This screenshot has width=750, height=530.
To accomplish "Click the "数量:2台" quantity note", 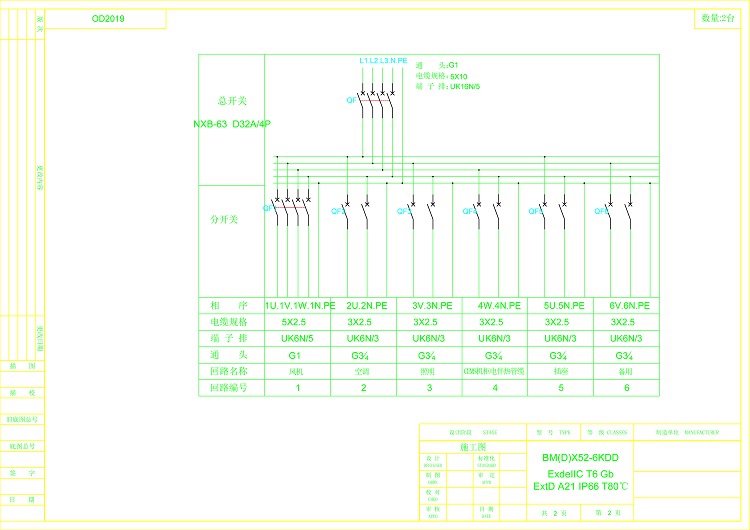I will click(717, 18).
